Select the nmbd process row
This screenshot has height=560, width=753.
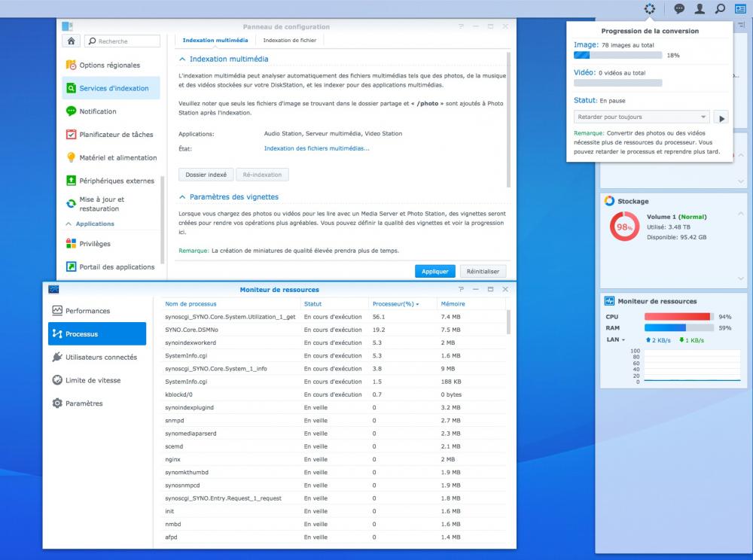334,524
